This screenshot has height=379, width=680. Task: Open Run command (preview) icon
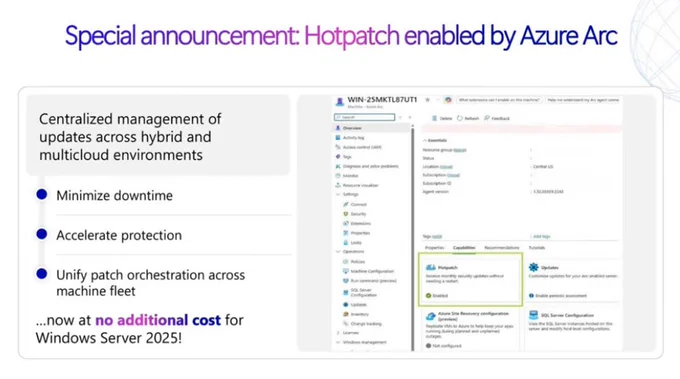click(x=346, y=281)
